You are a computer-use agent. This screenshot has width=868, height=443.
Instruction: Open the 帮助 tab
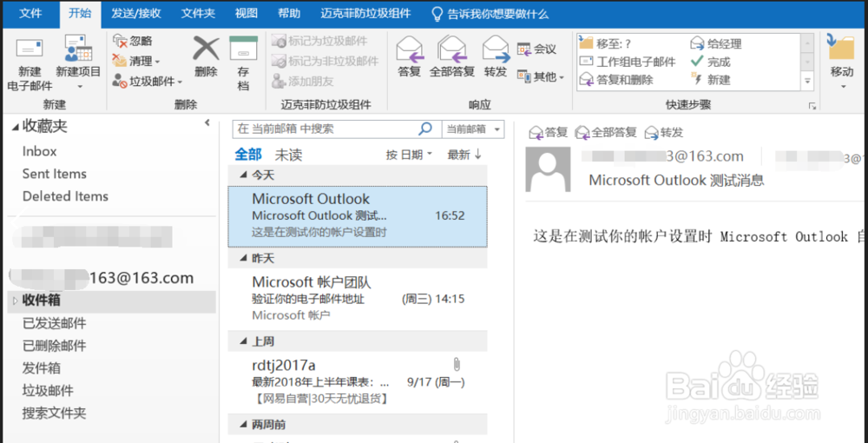pyautogui.click(x=290, y=14)
